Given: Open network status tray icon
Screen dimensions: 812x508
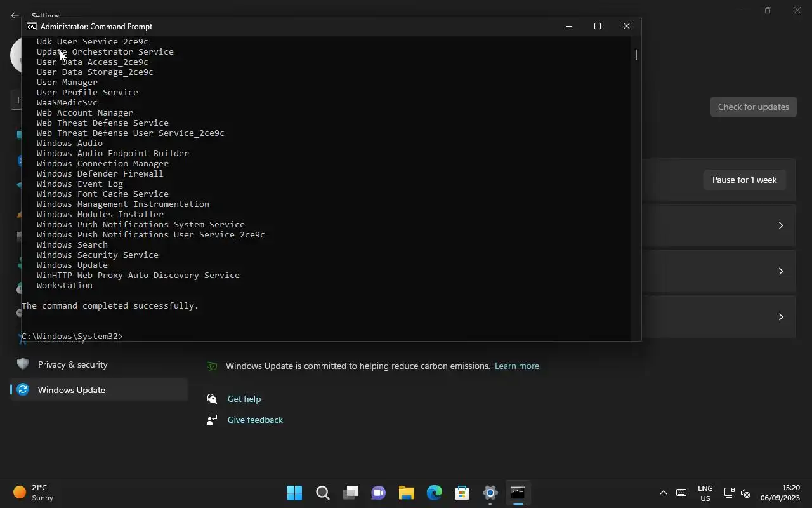Looking at the screenshot, I should coord(729,493).
